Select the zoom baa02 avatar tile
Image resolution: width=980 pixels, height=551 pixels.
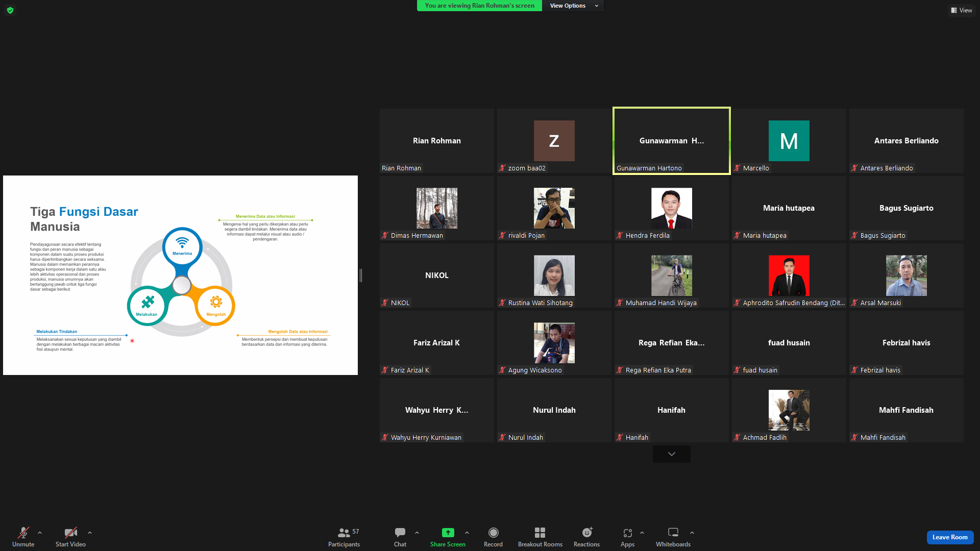(x=554, y=141)
